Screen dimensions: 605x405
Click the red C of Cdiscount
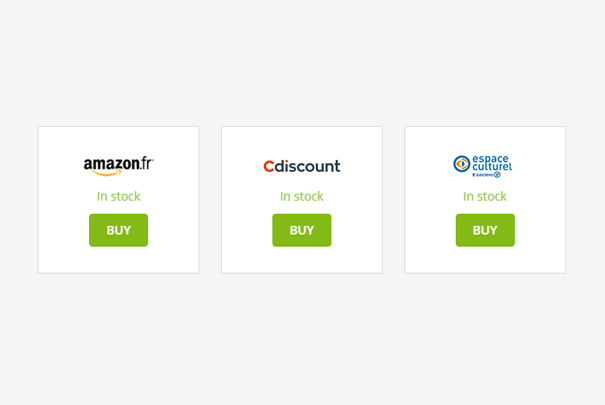(269, 167)
